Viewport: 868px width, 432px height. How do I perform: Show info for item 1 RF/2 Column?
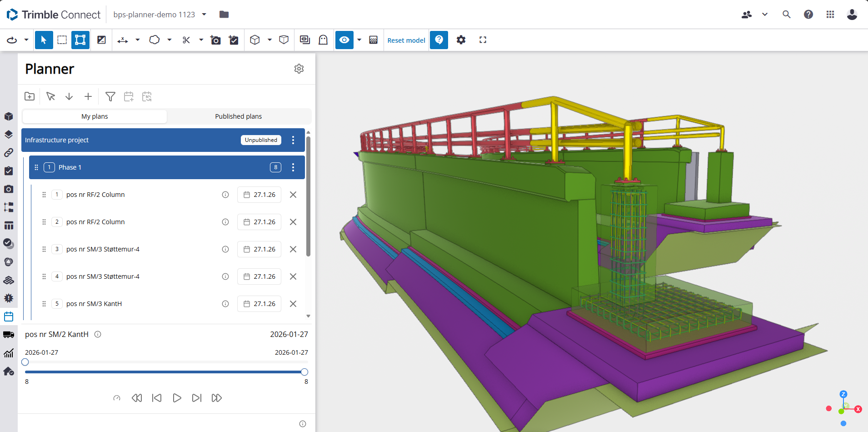click(225, 195)
